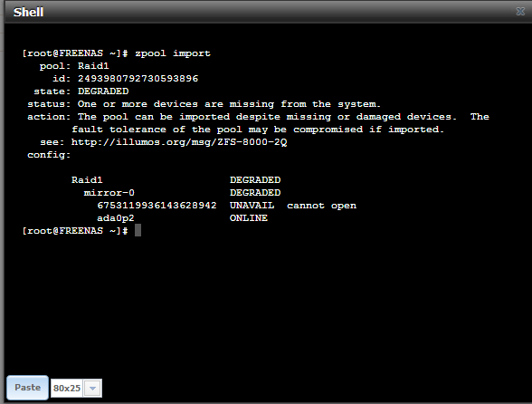Click the UNAVAIL status text

[x=252, y=206]
